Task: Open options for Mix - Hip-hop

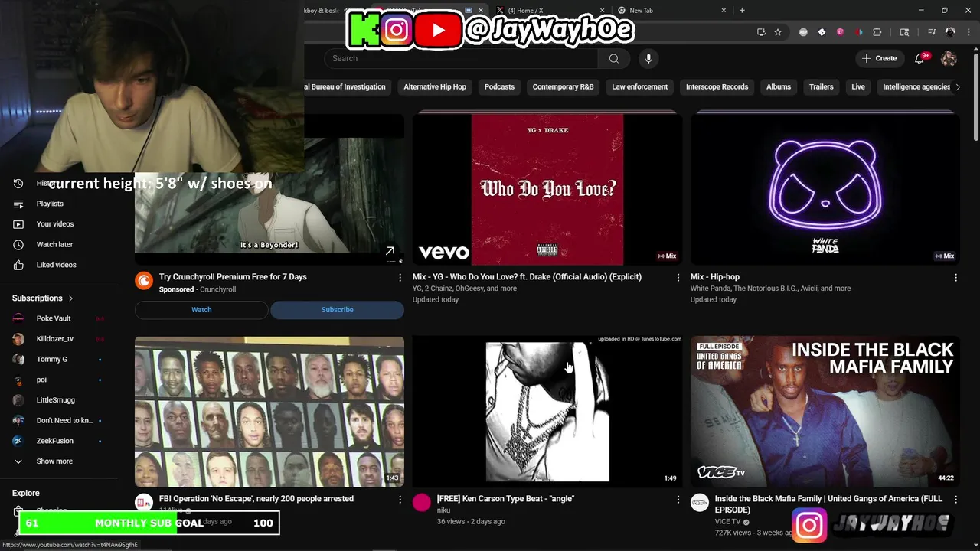Action: click(x=955, y=278)
